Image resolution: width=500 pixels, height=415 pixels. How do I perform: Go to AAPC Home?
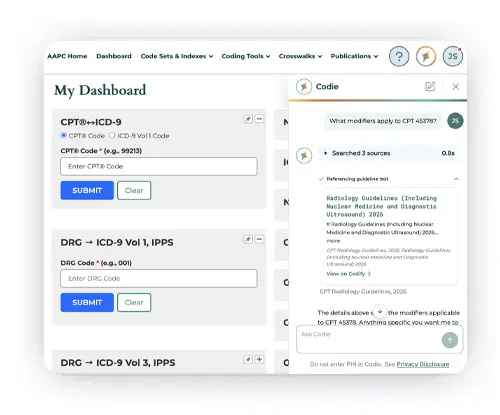[67, 56]
